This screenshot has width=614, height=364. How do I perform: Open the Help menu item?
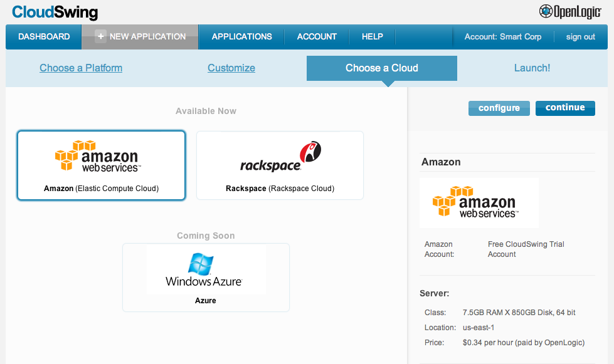click(x=373, y=37)
